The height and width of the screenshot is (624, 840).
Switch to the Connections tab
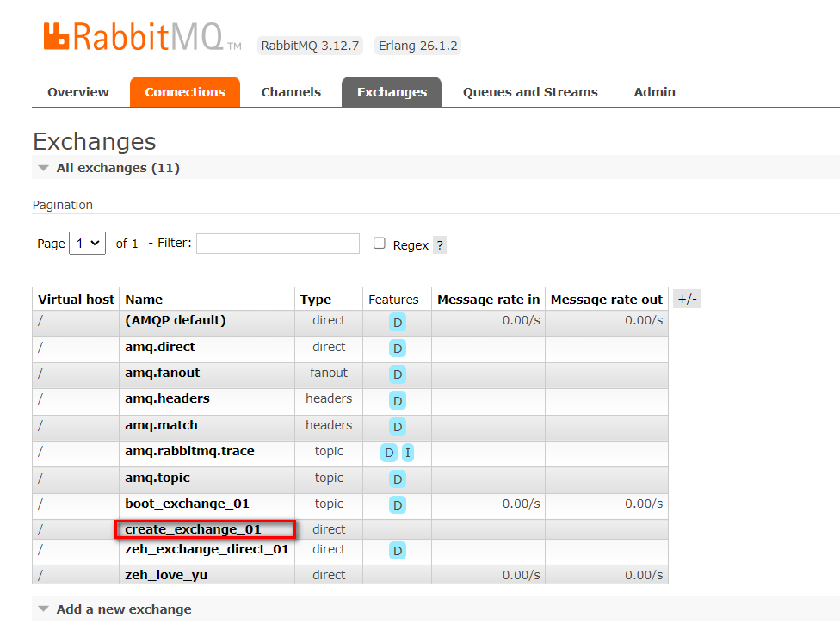pyautogui.click(x=185, y=92)
